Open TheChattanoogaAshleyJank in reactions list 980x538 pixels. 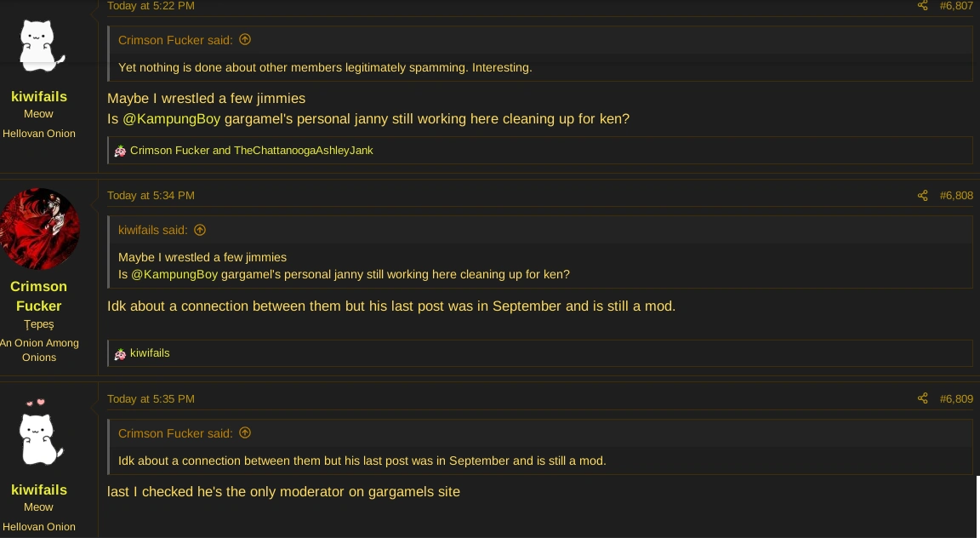(x=303, y=151)
